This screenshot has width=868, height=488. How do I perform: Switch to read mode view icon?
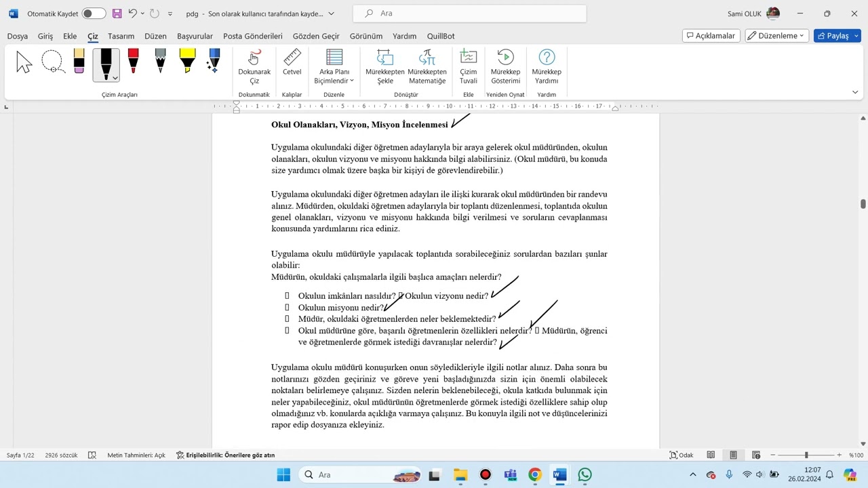point(711,455)
